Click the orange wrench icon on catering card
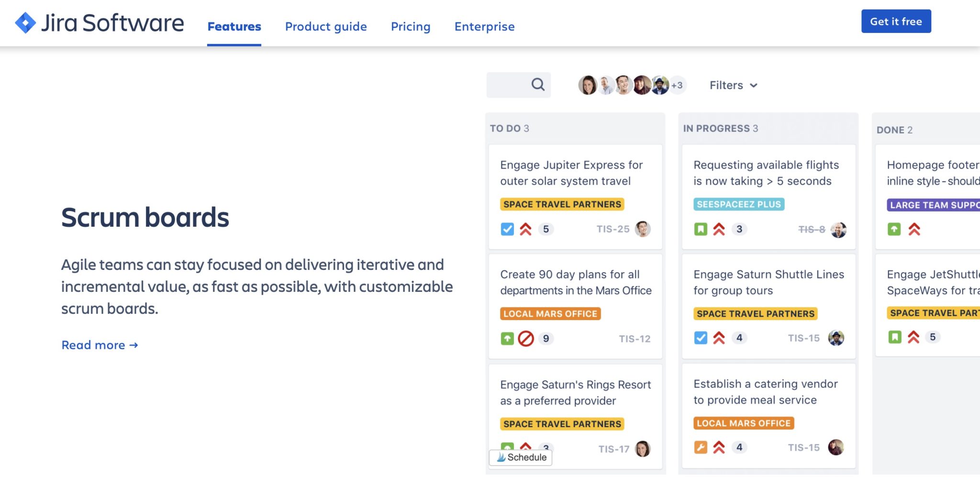 [x=701, y=447]
